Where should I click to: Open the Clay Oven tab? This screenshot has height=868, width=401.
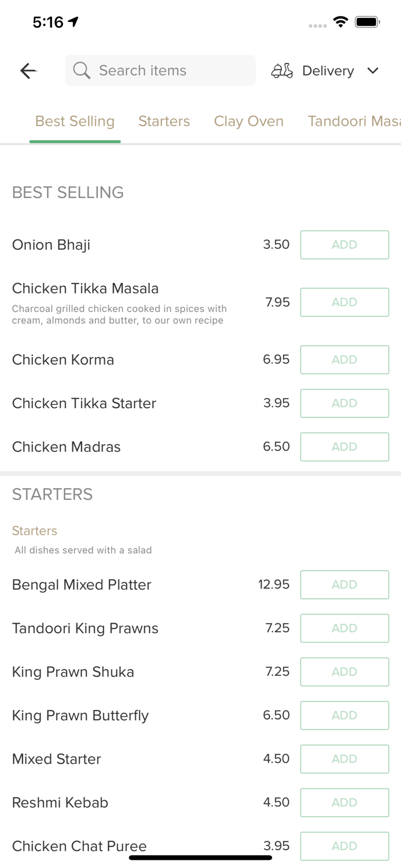click(249, 121)
